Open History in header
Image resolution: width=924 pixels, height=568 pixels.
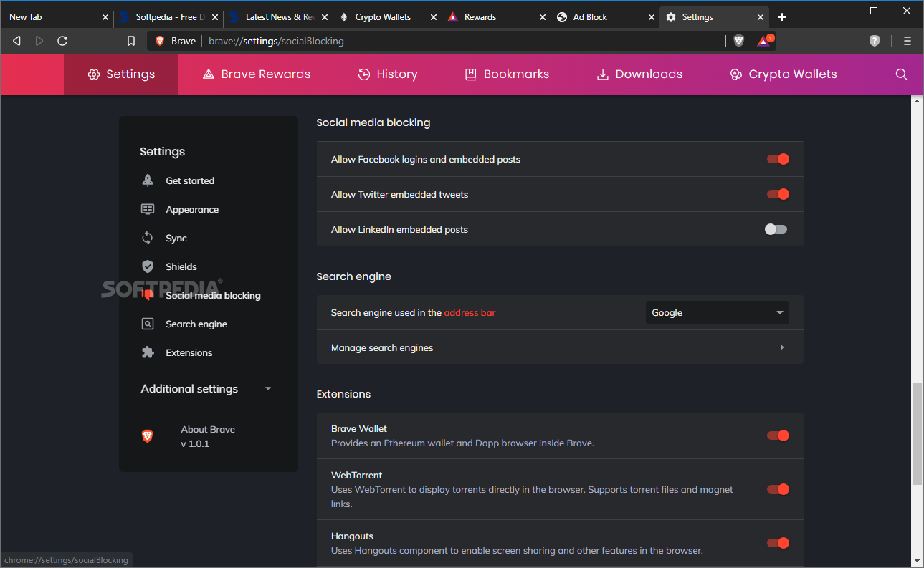[x=388, y=74]
